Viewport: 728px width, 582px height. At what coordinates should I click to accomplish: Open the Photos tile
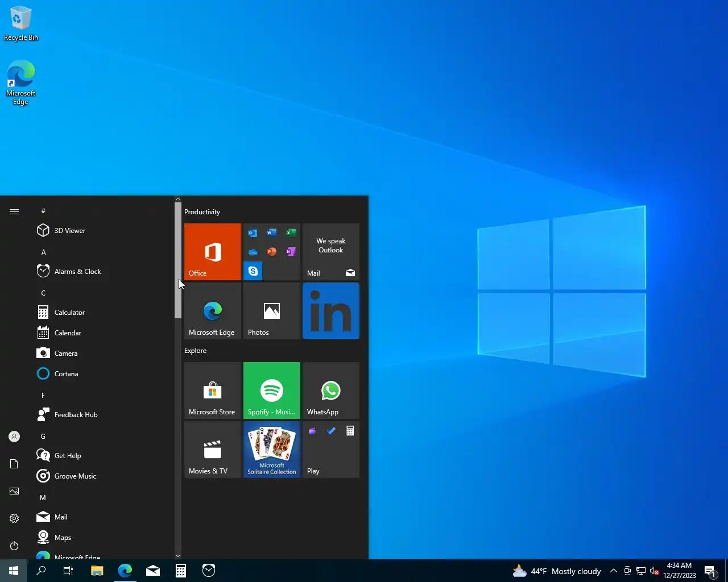tap(272, 311)
